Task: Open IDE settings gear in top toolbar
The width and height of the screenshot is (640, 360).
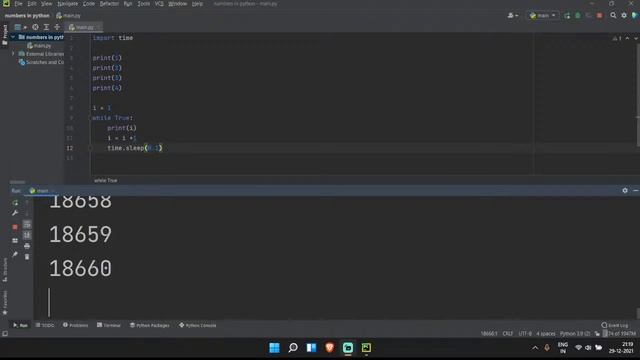Action: [624, 16]
